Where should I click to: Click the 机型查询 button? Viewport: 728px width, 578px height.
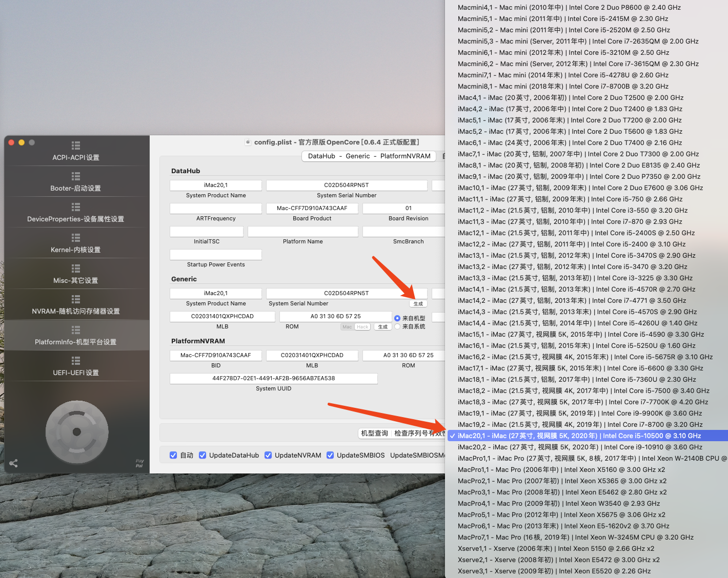pyautogui.click(x=375, y=434)
